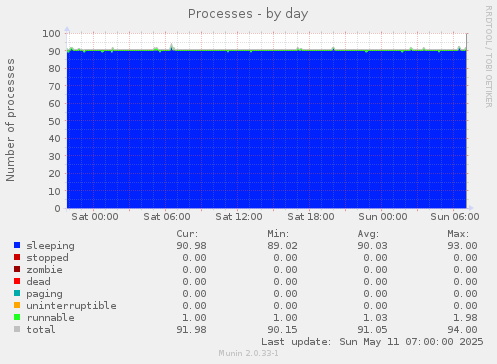Click the total current value 91.98
This screenshot has height=364, width=497.
tap(192, 330)
